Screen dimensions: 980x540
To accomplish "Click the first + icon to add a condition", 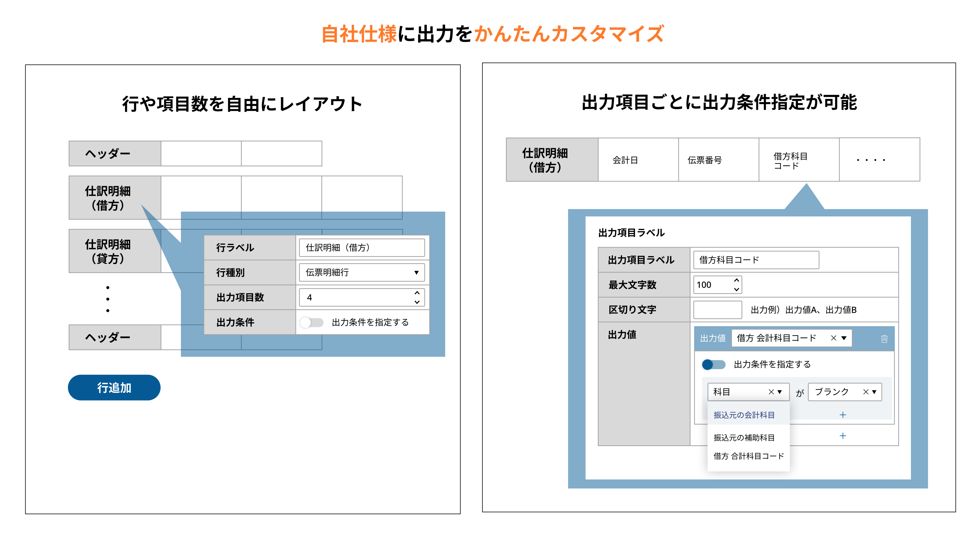I will pos(843,415).
